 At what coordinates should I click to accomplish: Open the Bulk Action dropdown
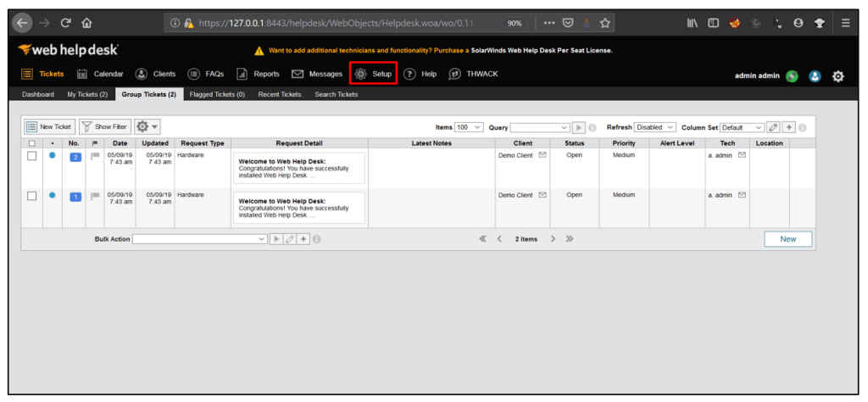pos(200,239)
